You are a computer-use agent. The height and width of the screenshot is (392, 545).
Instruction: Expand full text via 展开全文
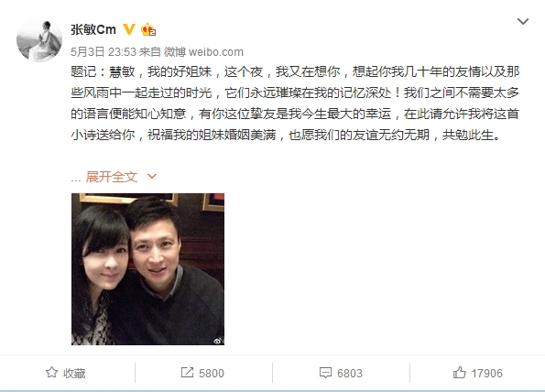click(112, 177)
